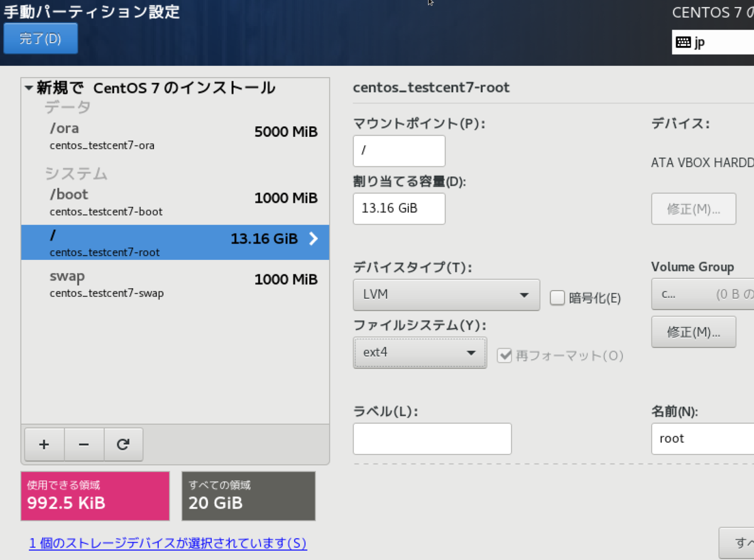Click the reload storage configuration icon

[x=123, y=444]
